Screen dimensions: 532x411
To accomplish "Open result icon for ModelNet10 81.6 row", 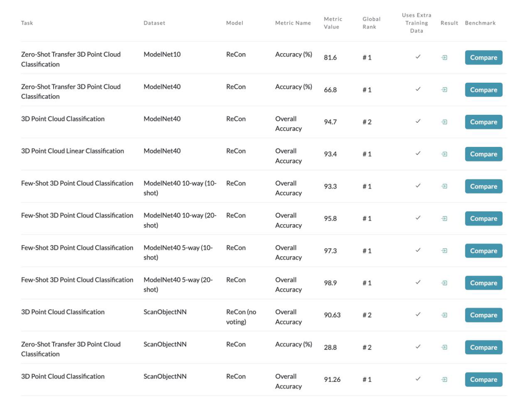I will [x=444, y=57].
